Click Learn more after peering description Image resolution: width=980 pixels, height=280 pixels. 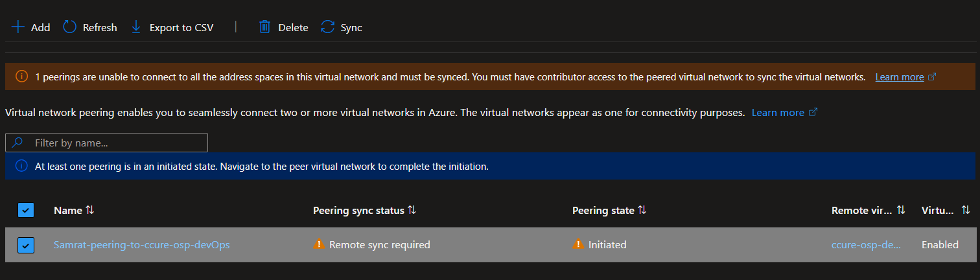(778, 112)
